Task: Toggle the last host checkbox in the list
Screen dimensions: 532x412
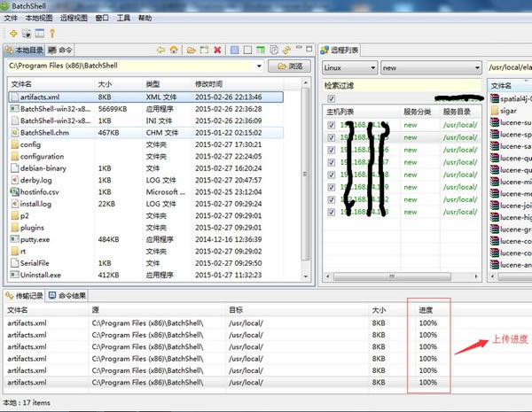Action: tap(332, 212)
